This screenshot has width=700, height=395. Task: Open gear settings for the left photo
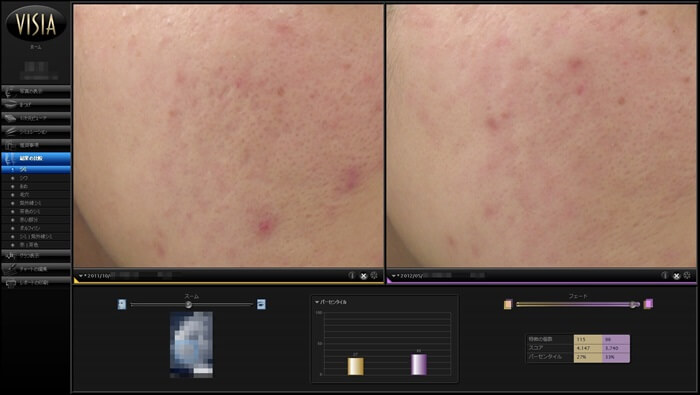pos(374,275)
